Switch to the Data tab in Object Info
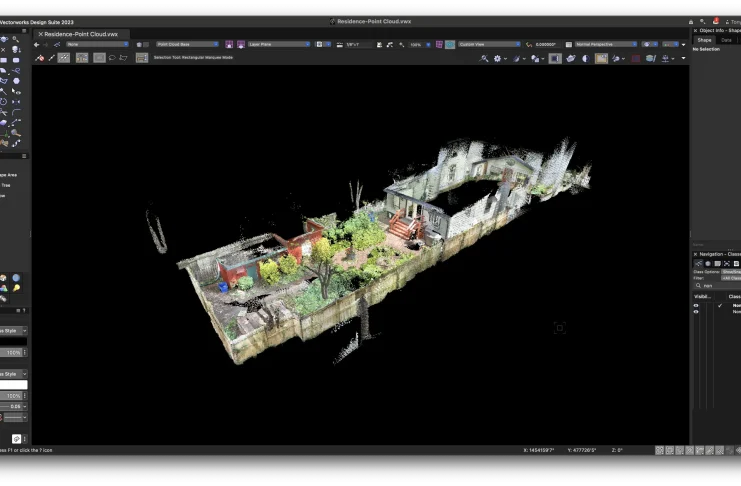This screenshot has height=486, width=741. click(x=726, y=40)
